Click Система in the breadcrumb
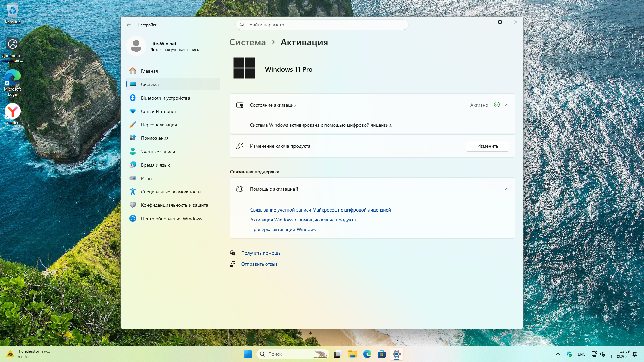644x362 pixels. click(248, 42)
